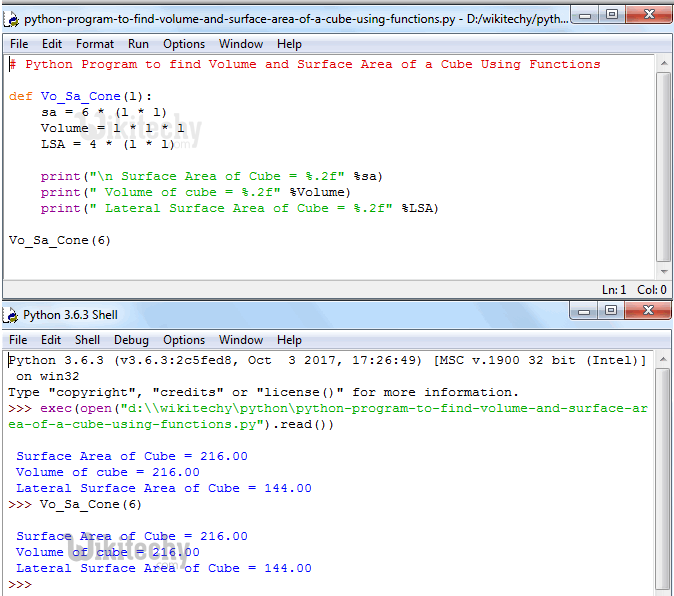This screenshot has height=596, width=674.
Task: Click Shell window scrollbar up arrow
Action: pos(663,359)
